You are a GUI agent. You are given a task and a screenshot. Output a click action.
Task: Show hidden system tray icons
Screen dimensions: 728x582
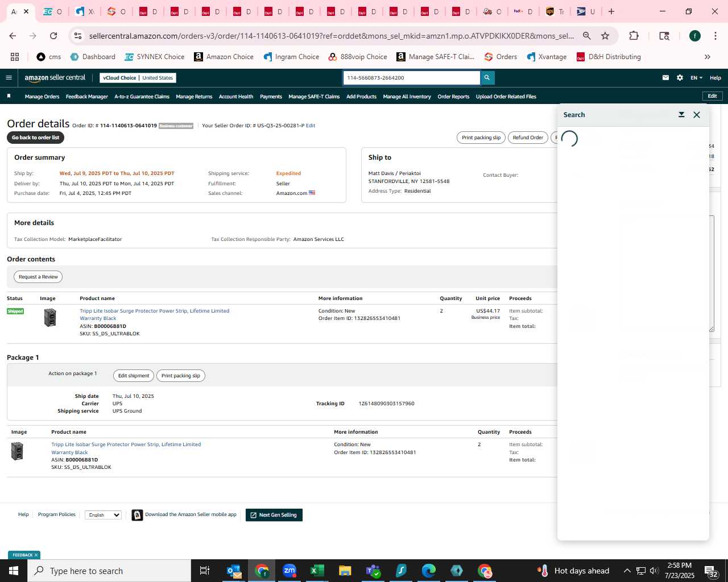[x=627, y=571]
